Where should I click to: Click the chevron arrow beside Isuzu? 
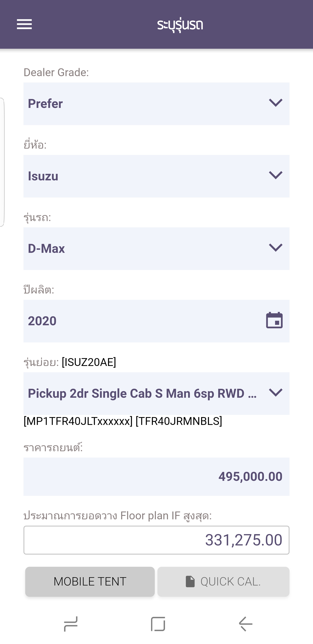pyautogui.click(x=276, y=175)
